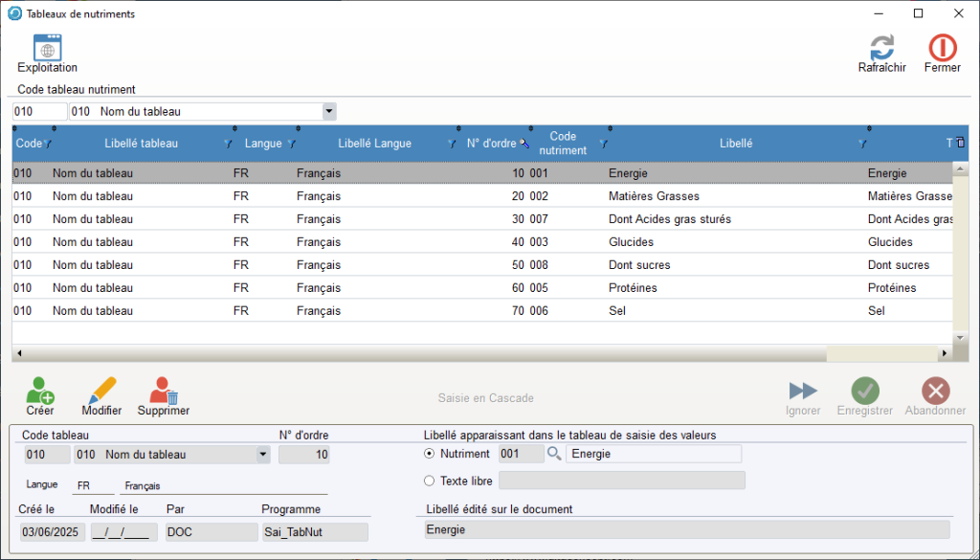The height and width of the screenshot is (560, 980).
Task: Click the Enregistrer green checkmark icon
Action: point(865,391)
